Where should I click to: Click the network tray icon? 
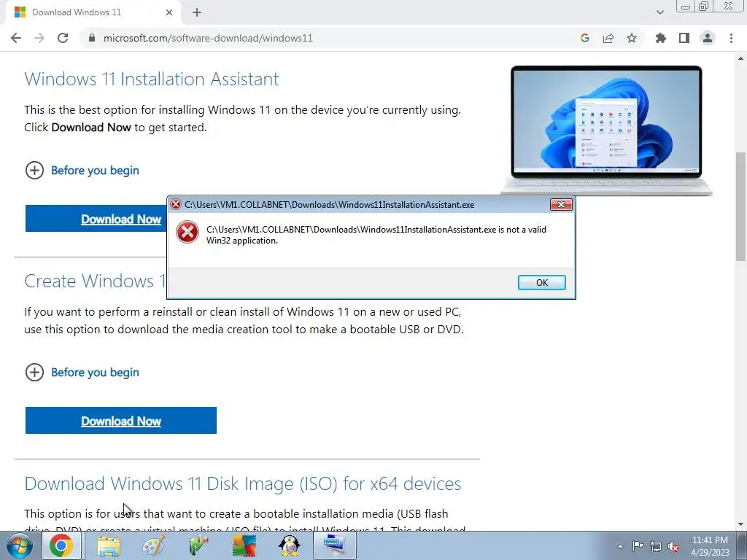coord(656,546)
